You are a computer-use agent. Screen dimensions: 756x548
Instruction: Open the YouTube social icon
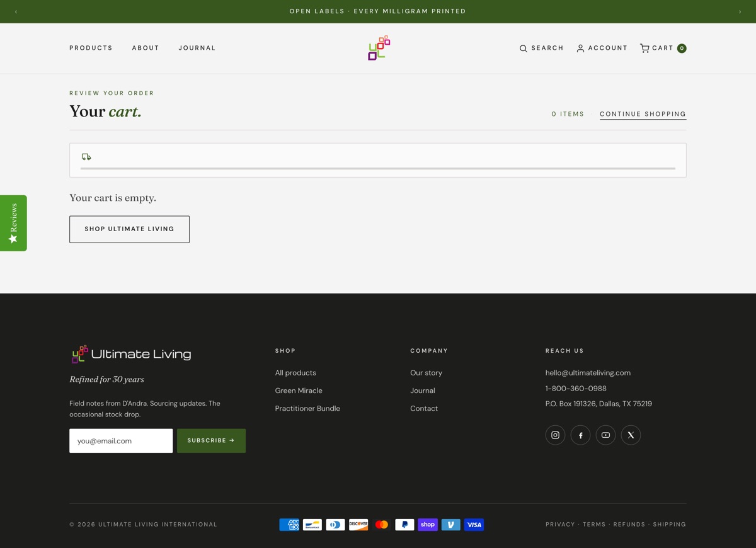pos(605,435)
